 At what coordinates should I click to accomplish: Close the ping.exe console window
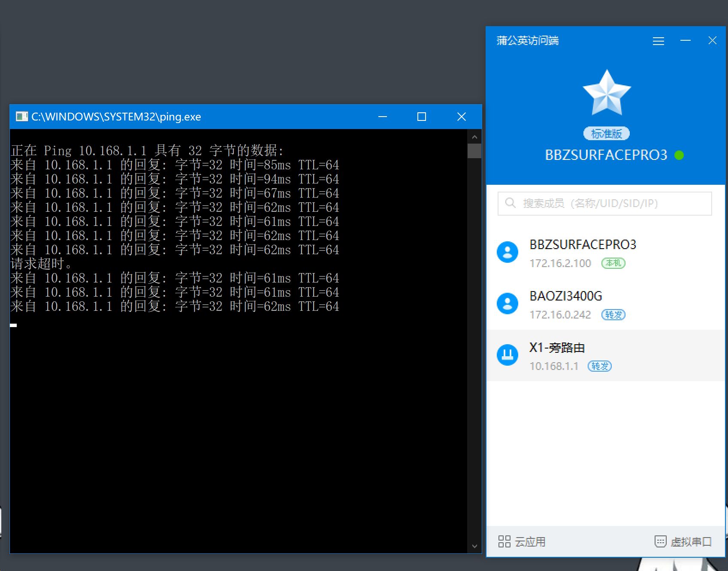(462, 117)
